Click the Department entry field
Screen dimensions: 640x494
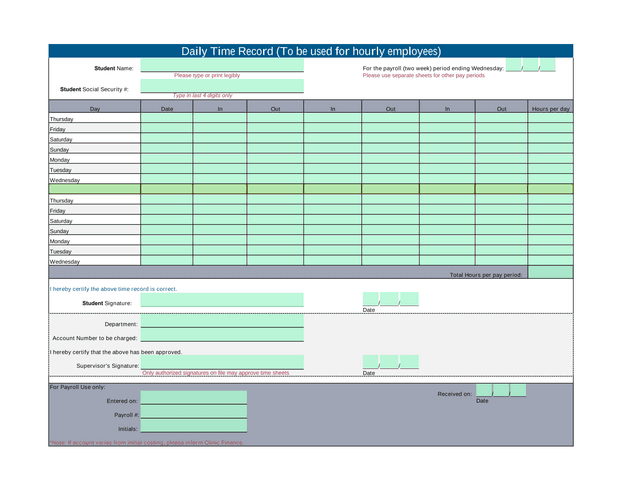tap(222, 320)
